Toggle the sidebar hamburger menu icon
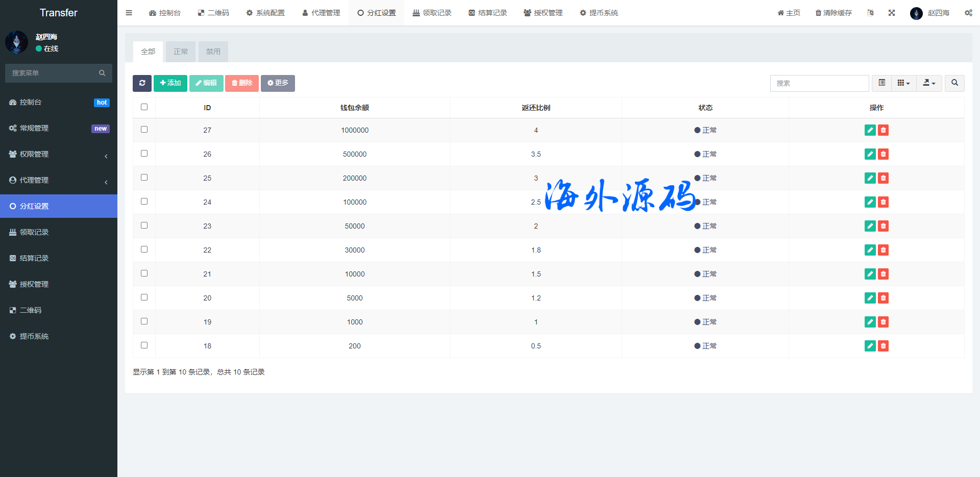The width and height of the screenshot is (980, 477). click(x=129, y=13)
